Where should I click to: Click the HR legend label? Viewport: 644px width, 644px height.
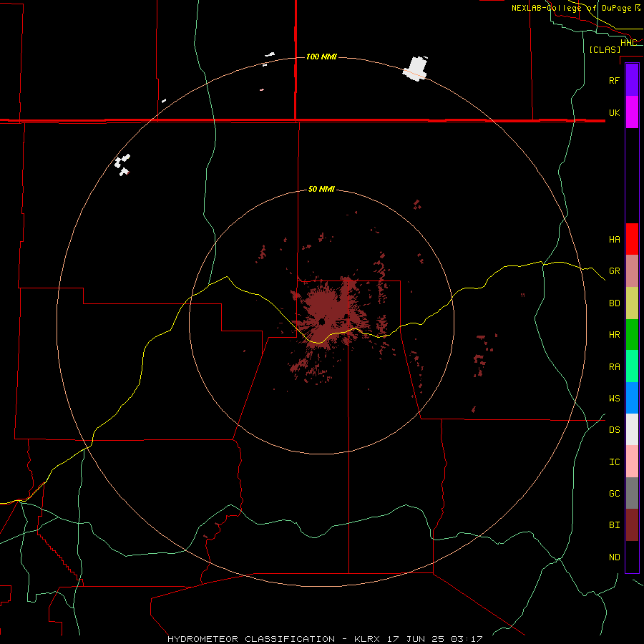point(614,335)
